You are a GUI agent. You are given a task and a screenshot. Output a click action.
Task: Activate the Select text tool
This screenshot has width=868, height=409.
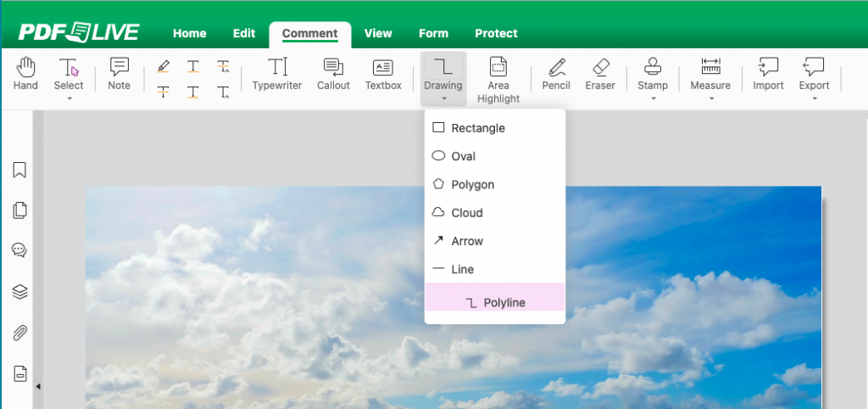pyautogui.click(x=69, y=73)
